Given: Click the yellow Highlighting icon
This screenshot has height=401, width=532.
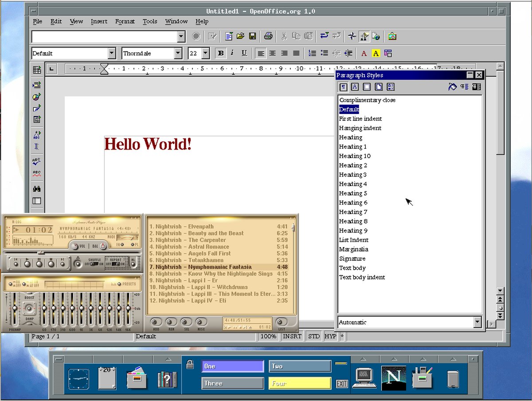Looking at the screenshot, I should click(x=376, y=53).
